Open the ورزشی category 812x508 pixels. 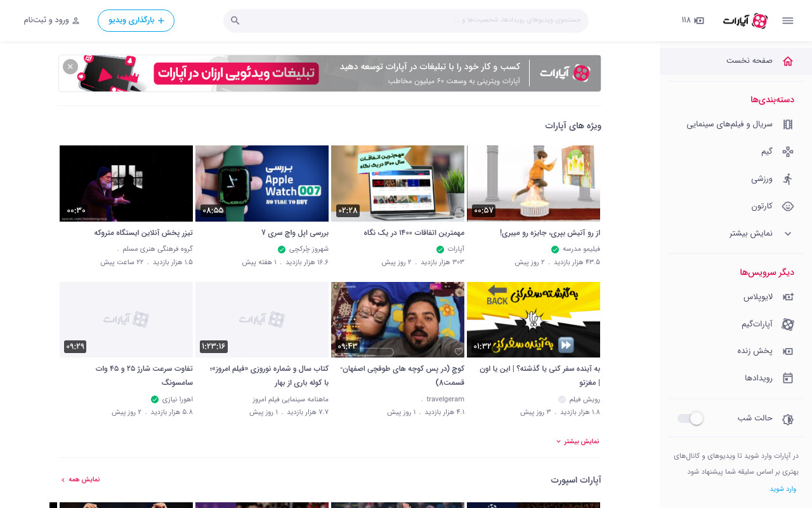pyautogui.click(x=736, y=179)
